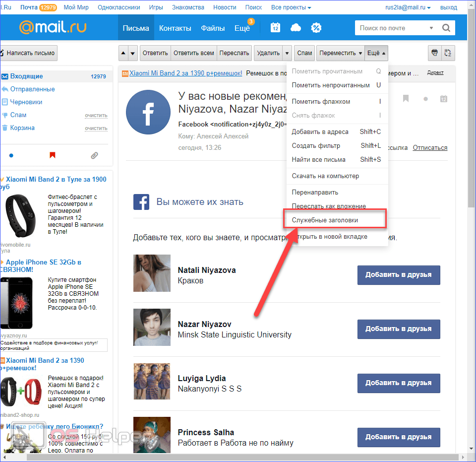This screenshot has width=476, height=462.
Task: Open the Переместить dropdown
Action: (x=340, y=53)
